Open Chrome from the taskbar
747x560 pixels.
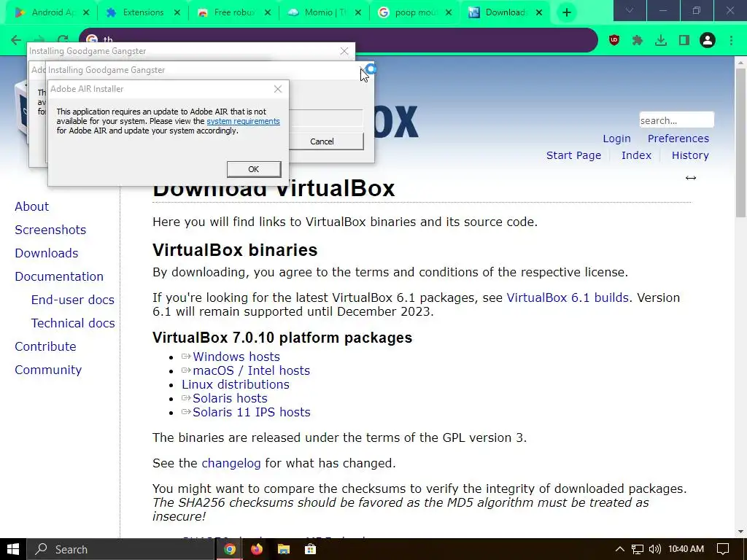click(x=230, y=549)
